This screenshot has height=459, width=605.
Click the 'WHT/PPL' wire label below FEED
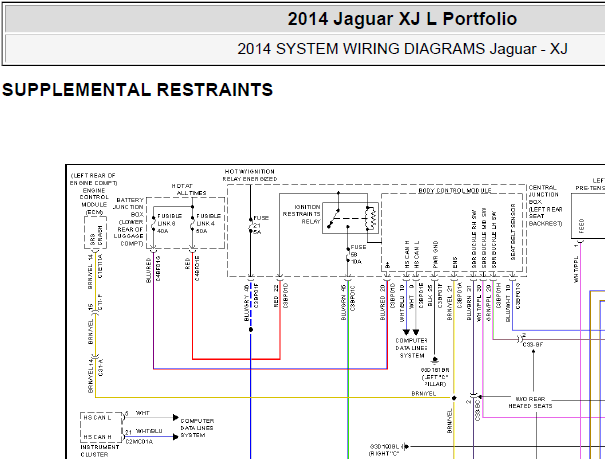tap(576, 269)
